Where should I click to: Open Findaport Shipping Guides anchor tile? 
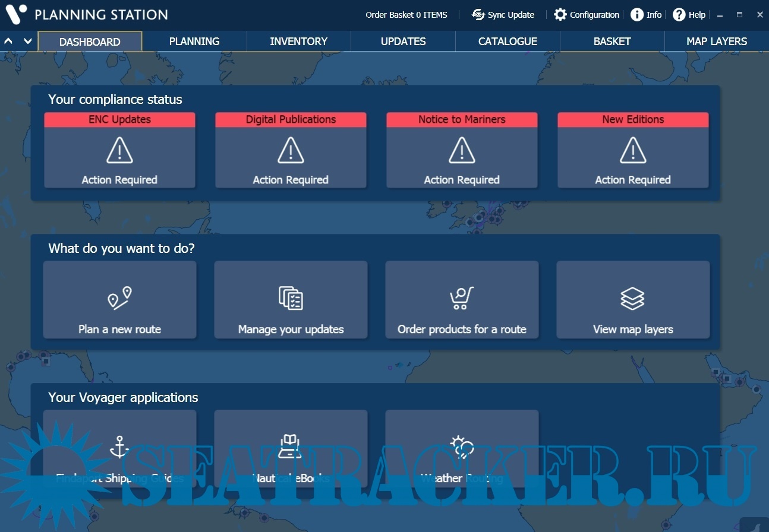point(119,449)
